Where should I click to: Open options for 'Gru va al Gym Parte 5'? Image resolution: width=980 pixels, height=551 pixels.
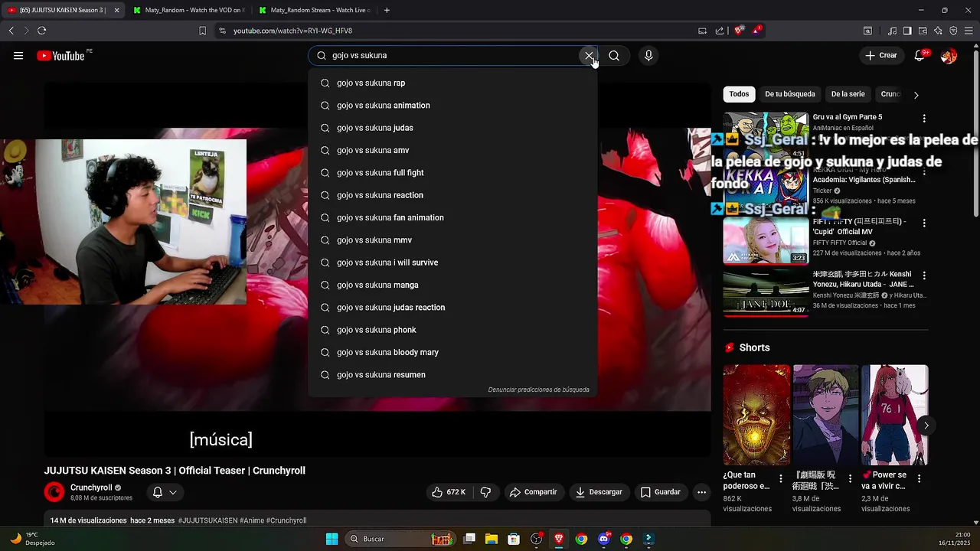click(x=924, y=119)
